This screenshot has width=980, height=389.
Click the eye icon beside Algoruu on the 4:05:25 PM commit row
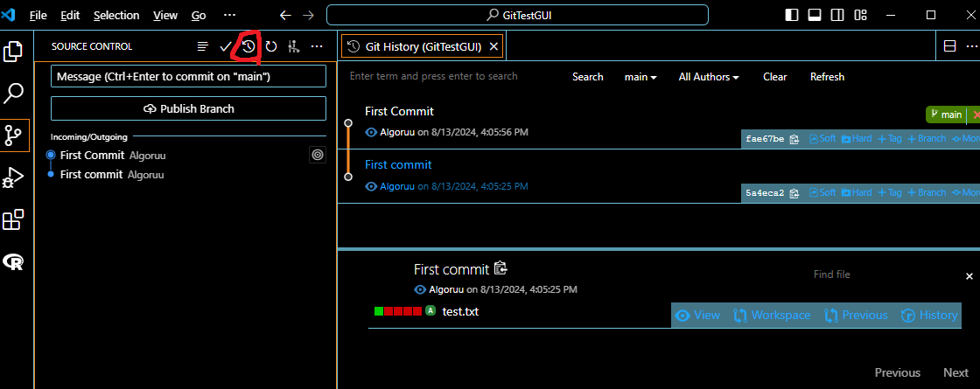tap(371, 186)
